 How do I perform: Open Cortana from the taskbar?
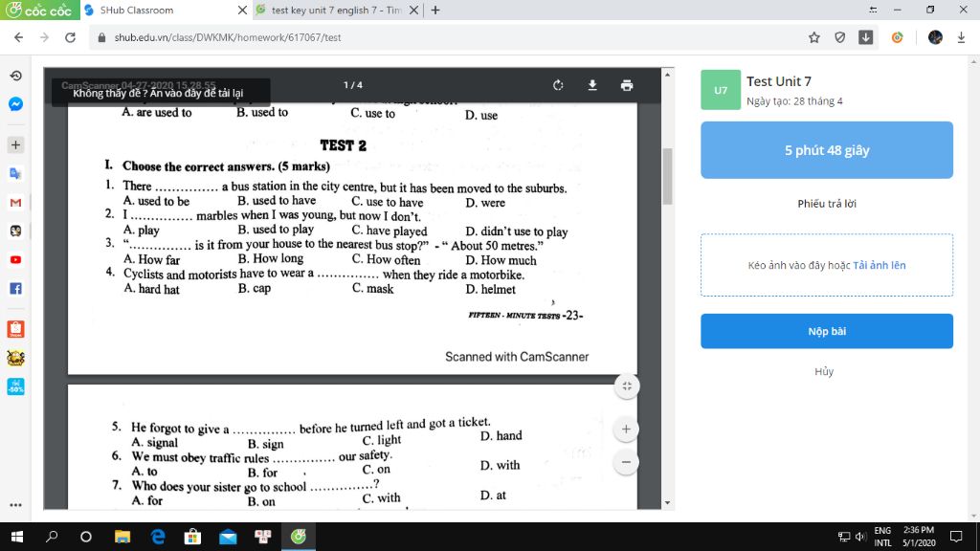tap(86, 537)
